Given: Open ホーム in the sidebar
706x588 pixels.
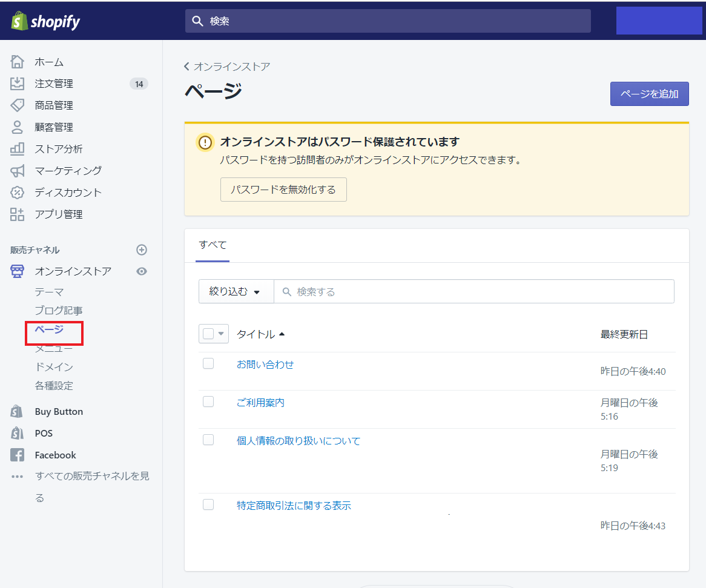Looking at the screenshot, I should coord(49,62).
